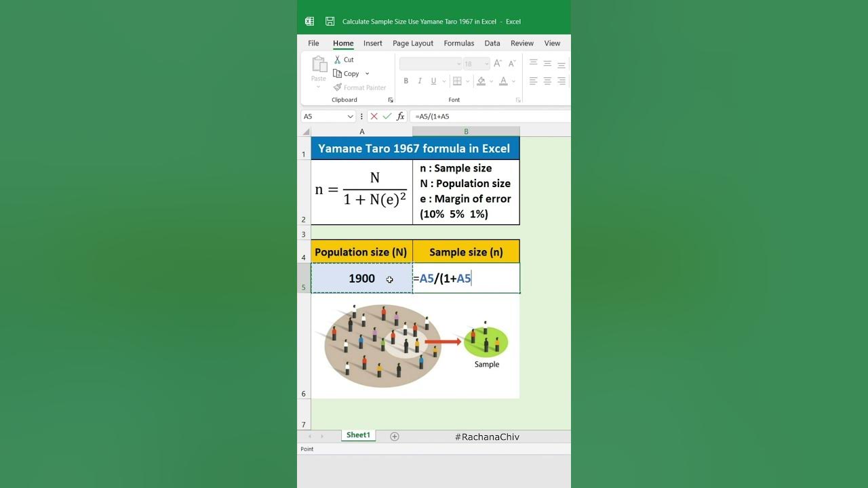Align text right in the ribbon
The height and width of the screenshot is (488, 868).
coord(561,81)
